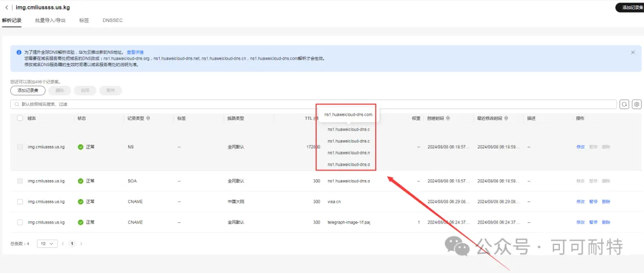Screen dimensions: 644x273
Task: Open the 10 per page dropdown
Action: [47, 243]
